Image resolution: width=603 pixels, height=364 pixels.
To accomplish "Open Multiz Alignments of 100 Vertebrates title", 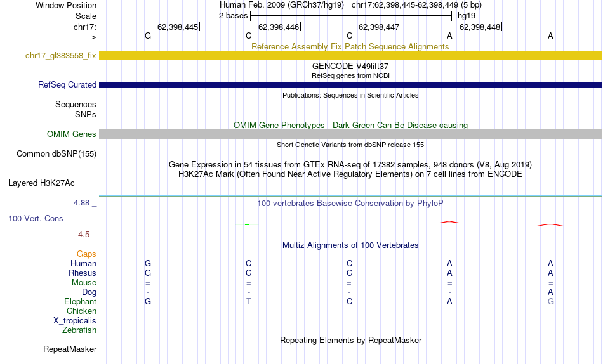I will 350,245.
